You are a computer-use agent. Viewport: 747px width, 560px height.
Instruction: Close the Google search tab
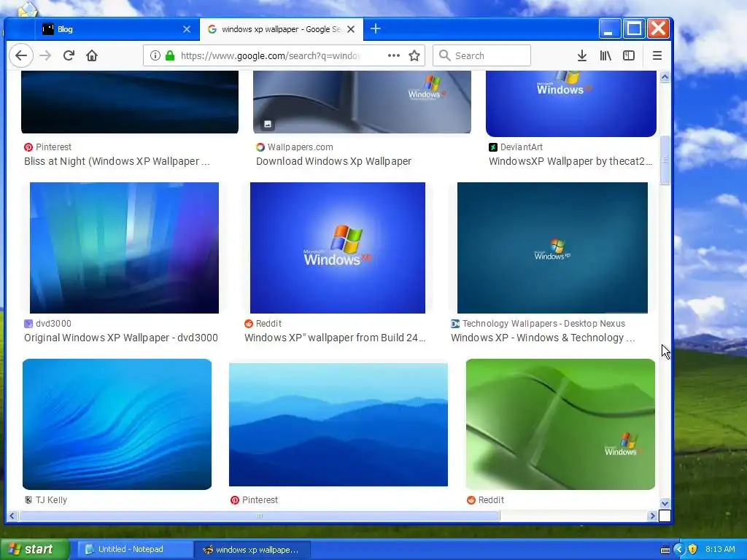pos(351,29)
